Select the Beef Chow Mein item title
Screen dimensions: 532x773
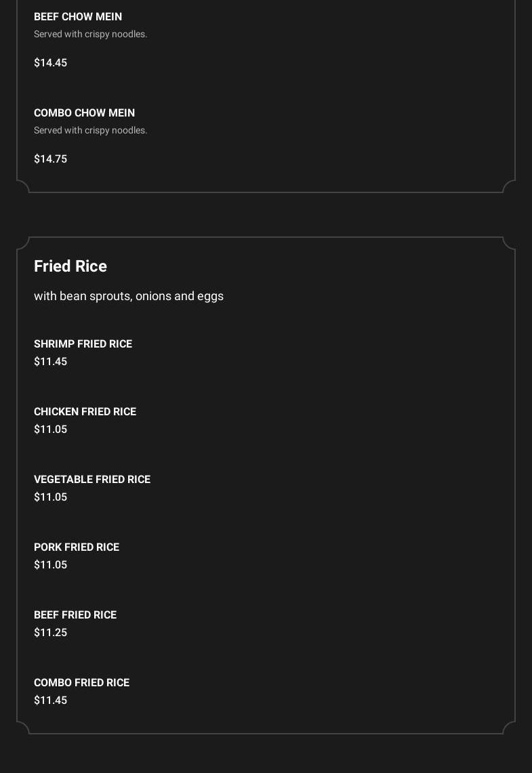pyautogui.click(x=78, y=16)
